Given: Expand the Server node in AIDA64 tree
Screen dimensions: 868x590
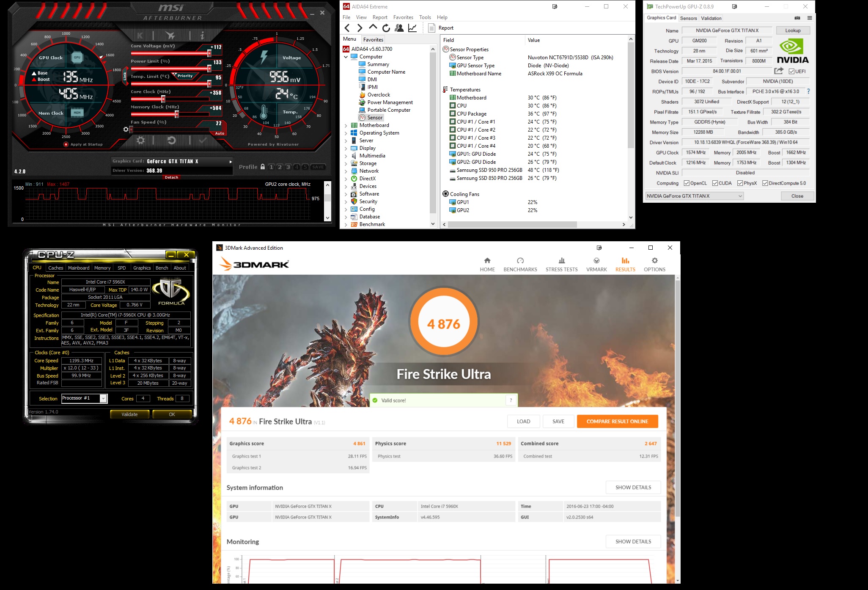Looking at the screenshot, I should (346, 141).
